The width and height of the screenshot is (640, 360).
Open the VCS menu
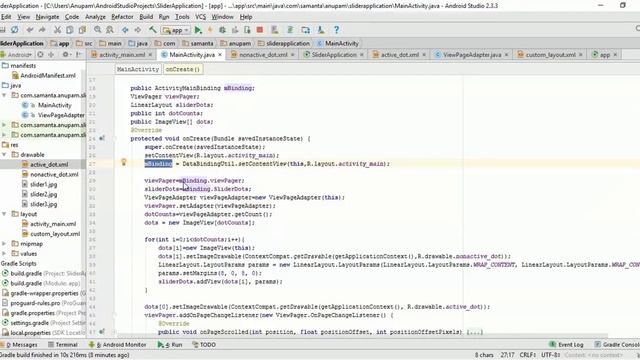point(200,17)
